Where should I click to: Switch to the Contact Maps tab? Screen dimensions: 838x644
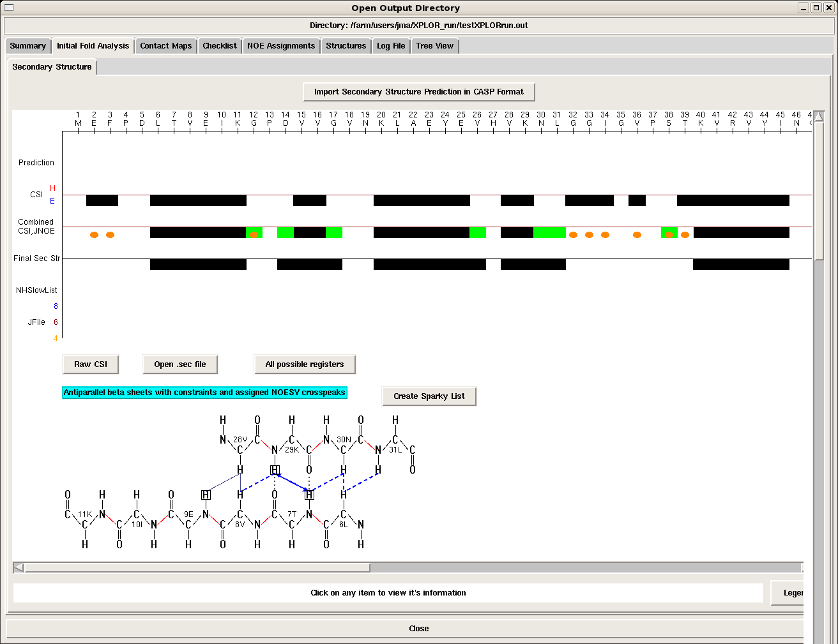click(166, 46)
